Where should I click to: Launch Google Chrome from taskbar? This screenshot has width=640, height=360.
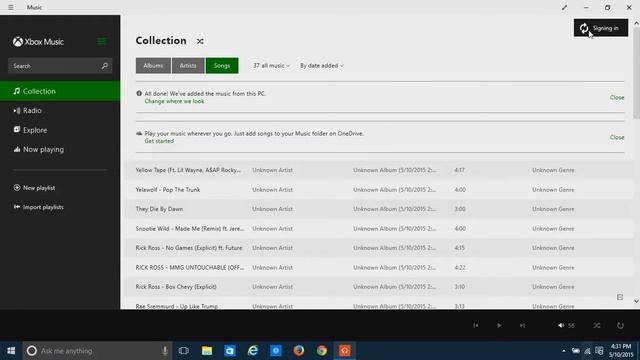click(x=322, y=351)
